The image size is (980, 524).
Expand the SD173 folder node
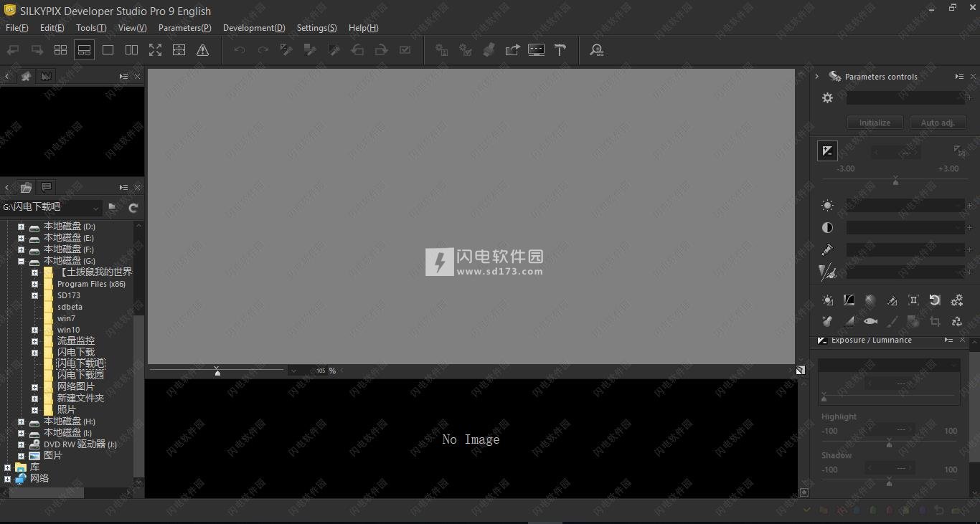point(34,295)
